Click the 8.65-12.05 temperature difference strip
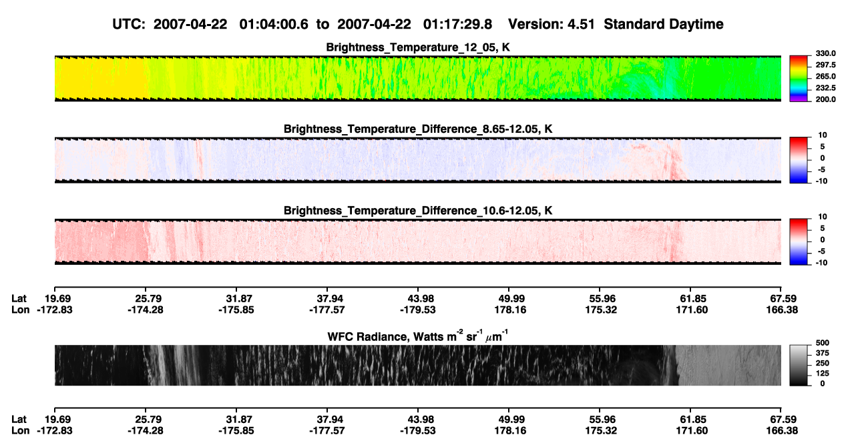The height and width of the screenshot is (445, 868). pyautogui.click(x=417, y=159)
